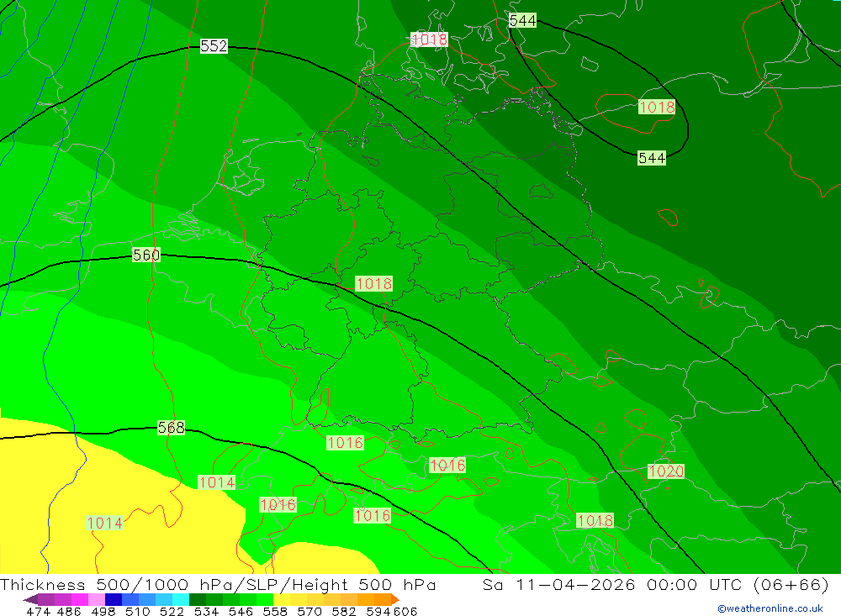Image resolution: width=841 pixels, height=616 pixels.
Task: Pick the light pink legend swatch above 498
Action: (x=96, y=599)
